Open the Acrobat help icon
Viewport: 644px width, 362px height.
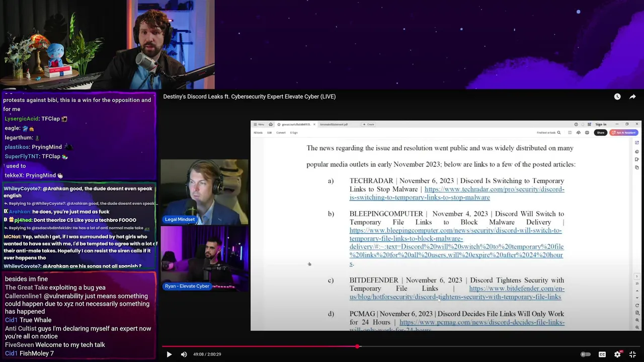[576, 124]
